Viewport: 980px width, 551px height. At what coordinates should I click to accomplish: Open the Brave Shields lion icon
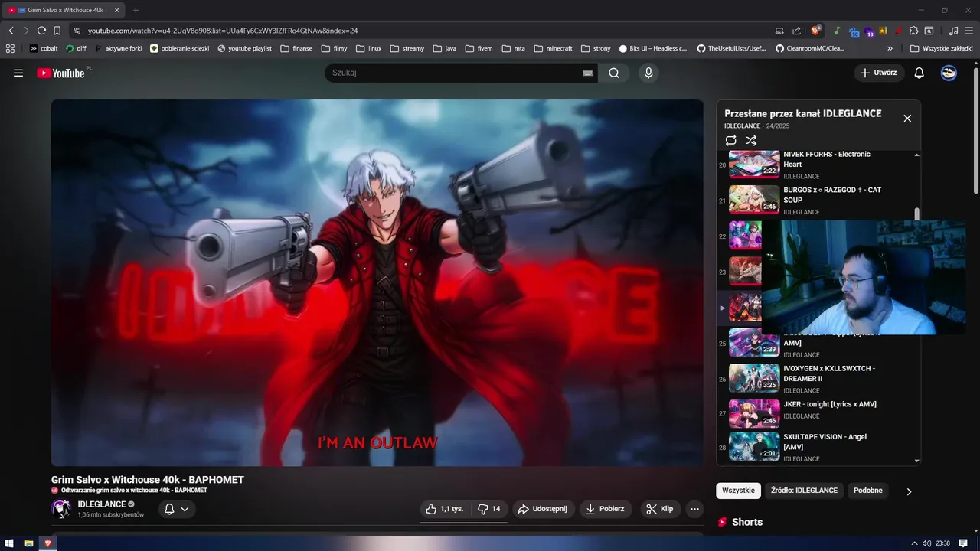pos(816,31)
